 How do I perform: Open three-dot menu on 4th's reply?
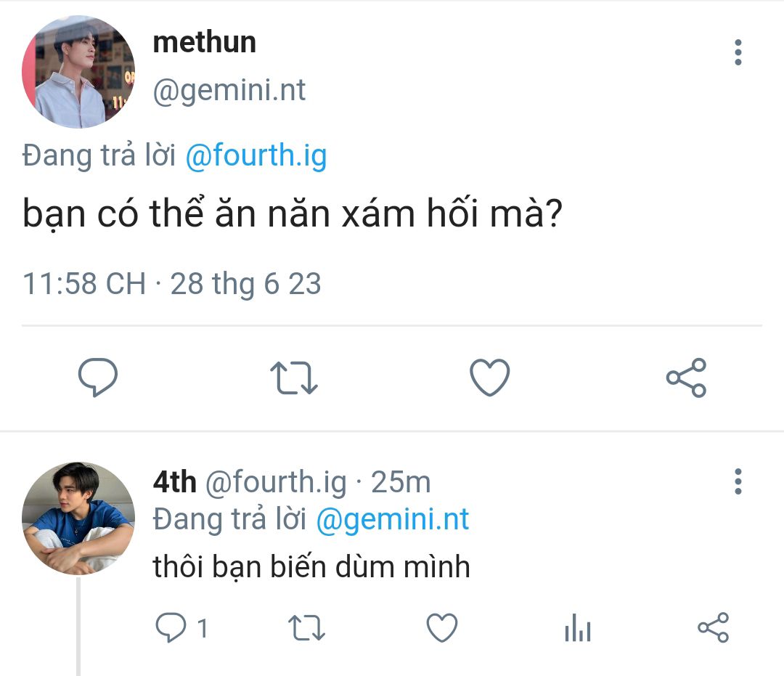(x=738, y=481)
